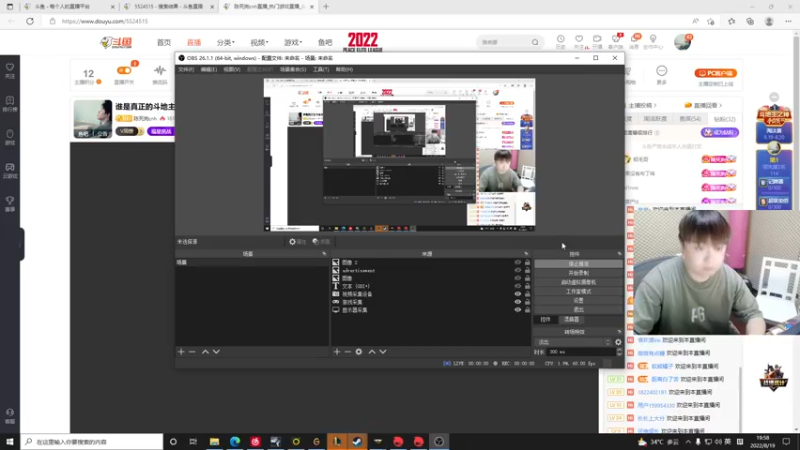Add a new scene with the plus icon

tap(181, 352)
